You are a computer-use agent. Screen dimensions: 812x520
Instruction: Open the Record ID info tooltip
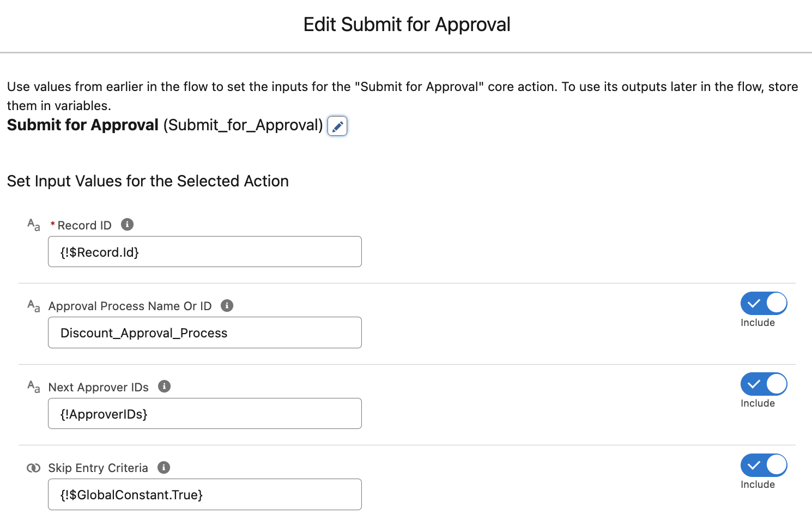click(127, 224)
